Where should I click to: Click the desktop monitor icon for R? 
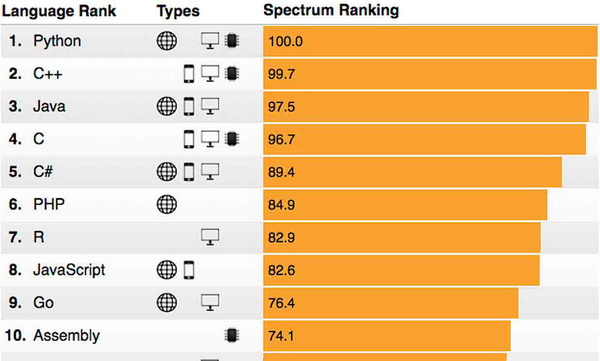(x=210, y=237)
